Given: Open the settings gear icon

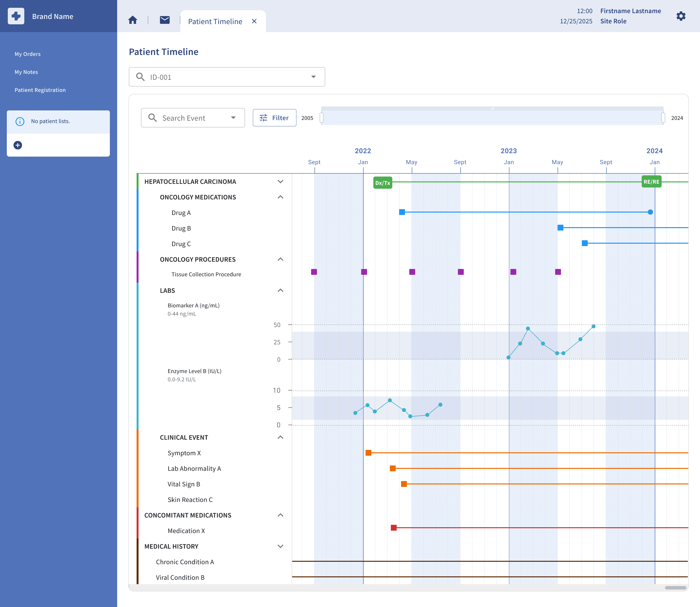Looking at the screenshot, I should (681, 16).
